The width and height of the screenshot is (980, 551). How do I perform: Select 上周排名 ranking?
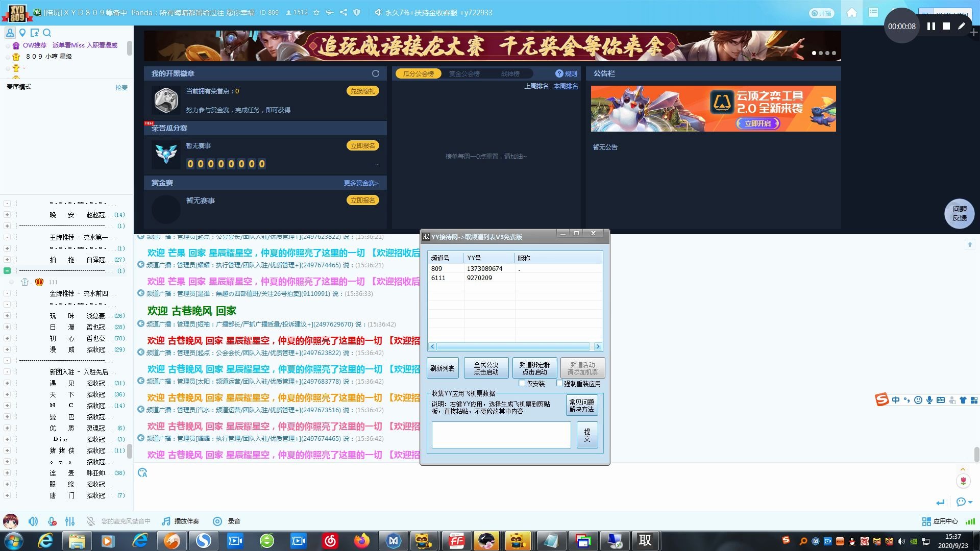click(536, 86)
